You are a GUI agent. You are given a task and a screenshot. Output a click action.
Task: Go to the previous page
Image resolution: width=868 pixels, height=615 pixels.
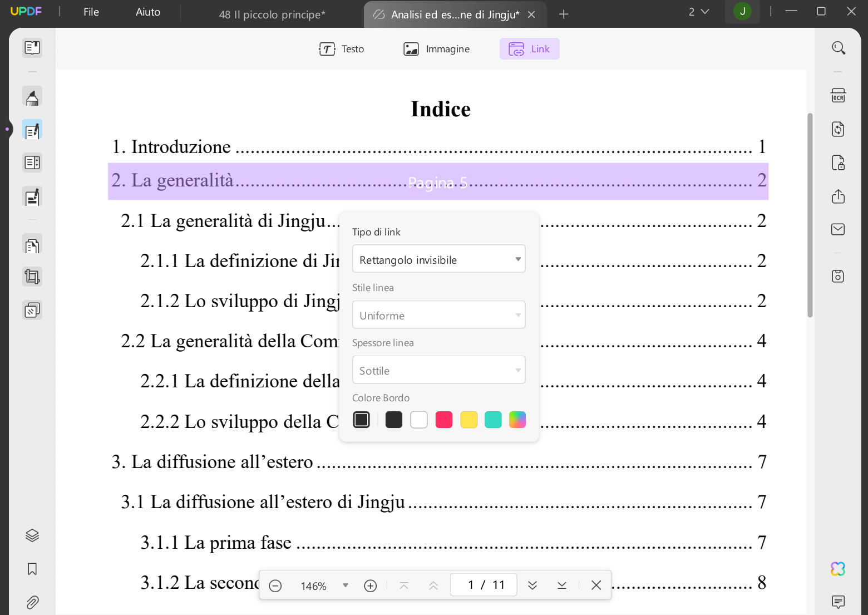[433, 586]
